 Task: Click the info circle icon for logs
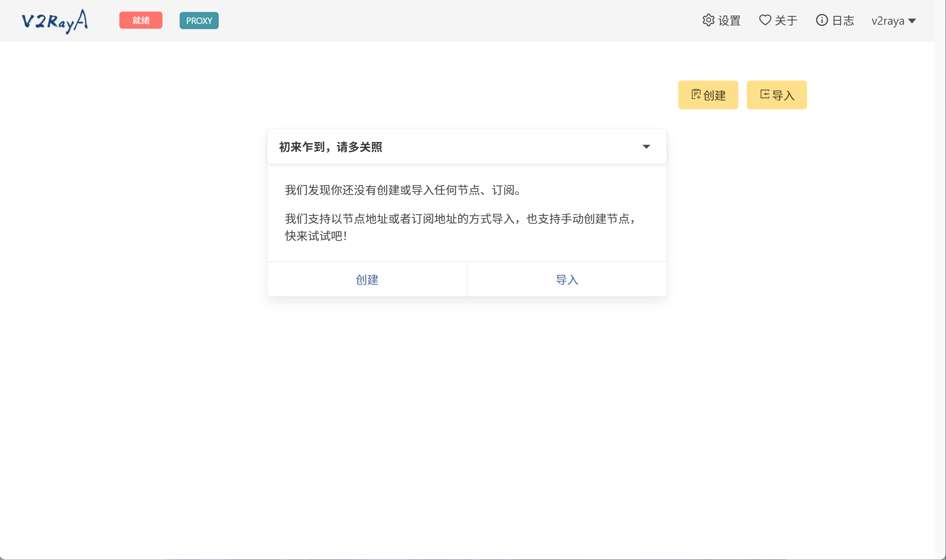pyautogui.click(x=821, y=20)
